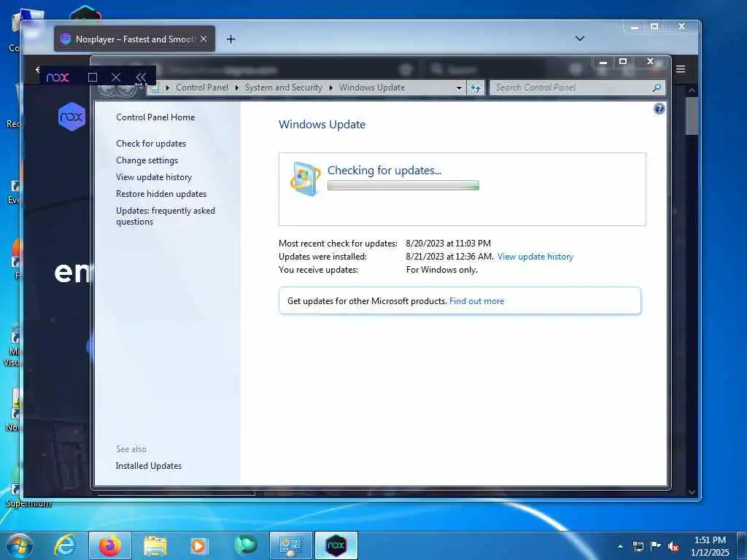The image size is (747, 560).
Task: Click the Nox hexagon logo on webpage
Action: pyautogui.click(x=71, y=116)
